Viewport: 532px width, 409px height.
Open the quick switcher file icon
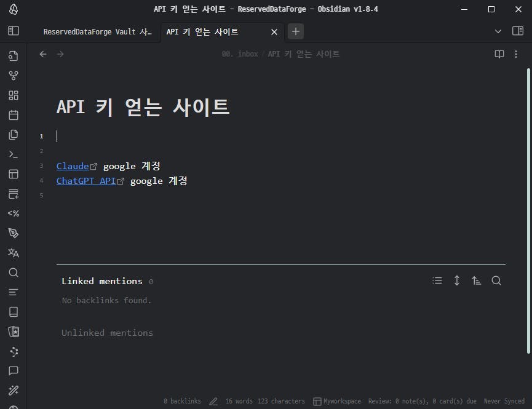(x=14, y=56)
